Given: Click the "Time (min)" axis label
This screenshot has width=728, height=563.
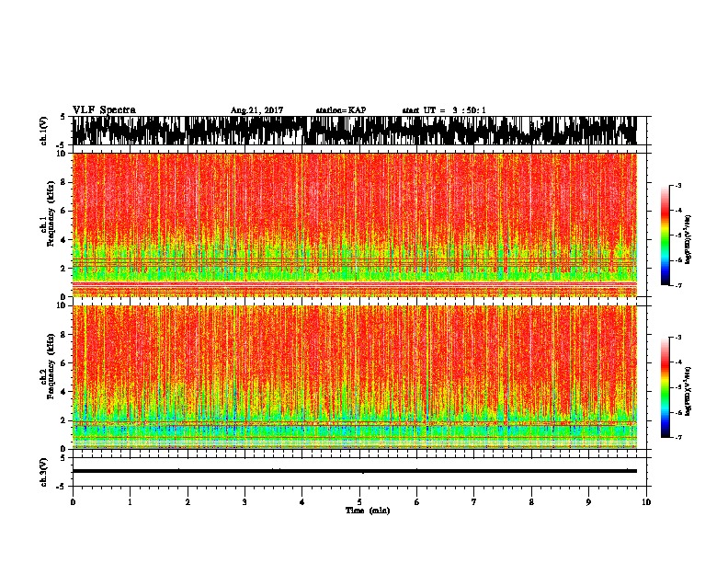Looking at the screenshot, I should 368,511.
